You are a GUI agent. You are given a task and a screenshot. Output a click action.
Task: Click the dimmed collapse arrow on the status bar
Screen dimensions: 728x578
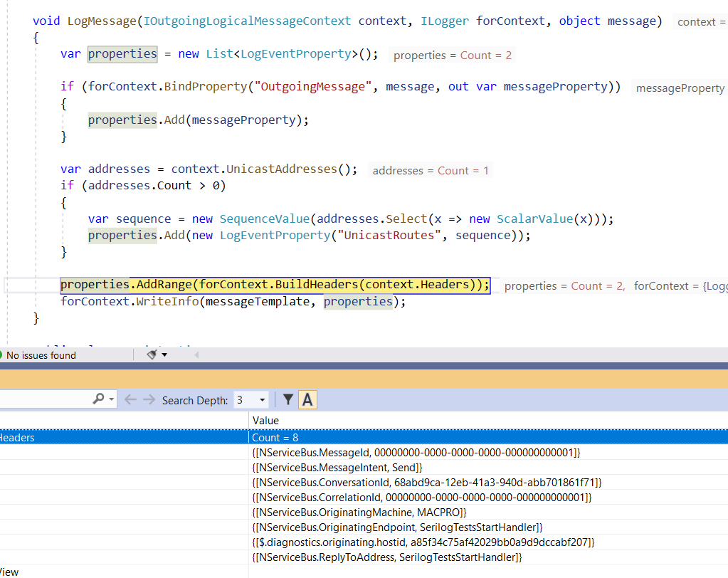coord(196,354)
